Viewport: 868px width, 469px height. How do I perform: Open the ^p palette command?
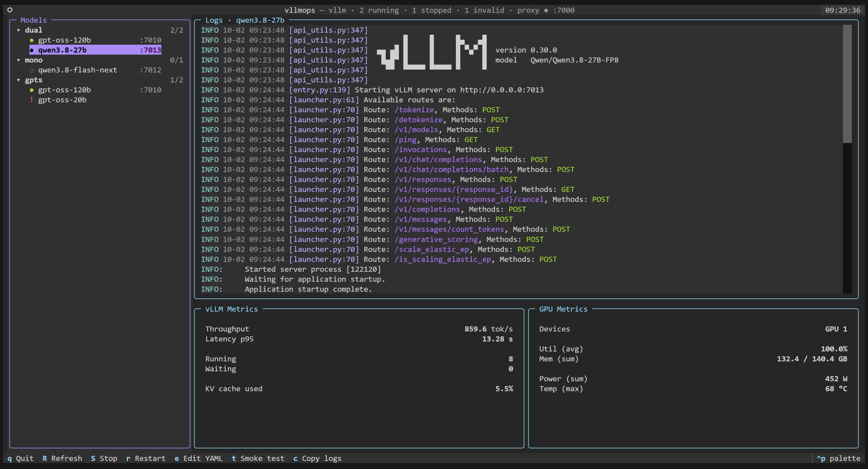point(838,459)
